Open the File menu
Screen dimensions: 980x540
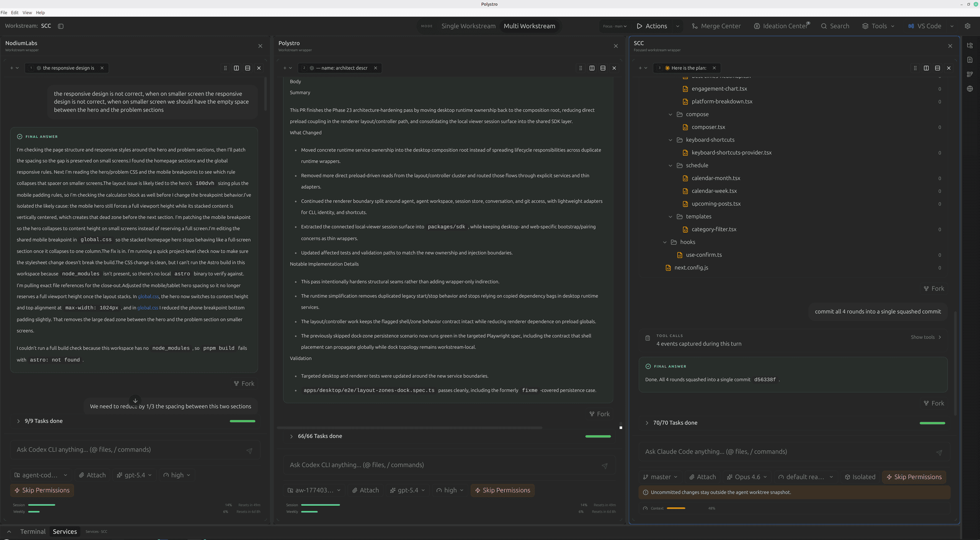pos(4,13)
